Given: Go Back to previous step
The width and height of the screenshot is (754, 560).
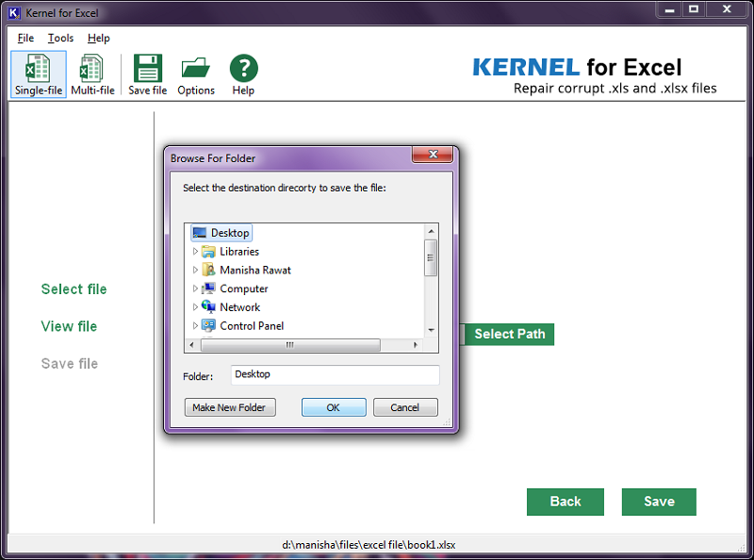Looking at the screenshot, I should (x=565, y=502).
